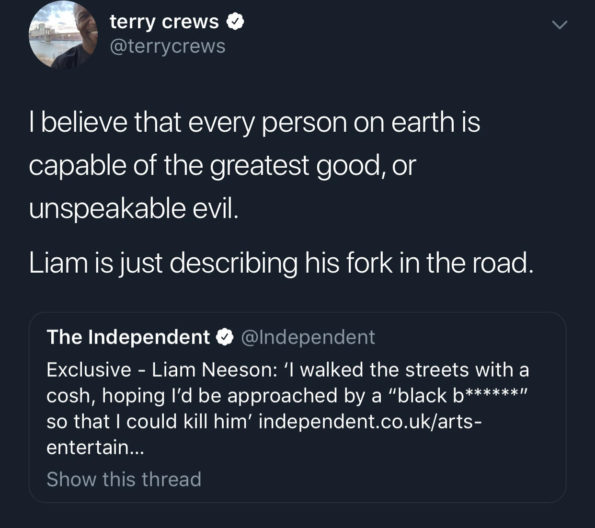Click terry crews verified badge
The image size is (595, 528).
[x=235, y=22]
